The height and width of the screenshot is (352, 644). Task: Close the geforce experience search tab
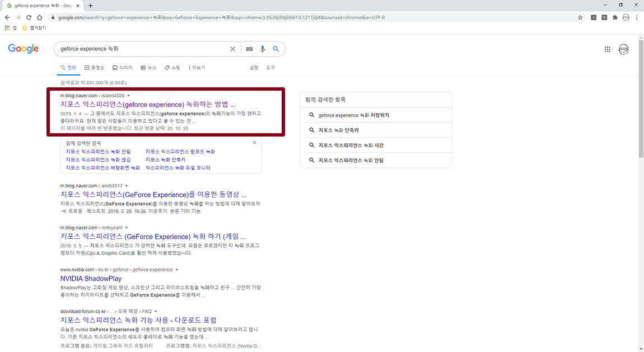click(x=78, y=6)
